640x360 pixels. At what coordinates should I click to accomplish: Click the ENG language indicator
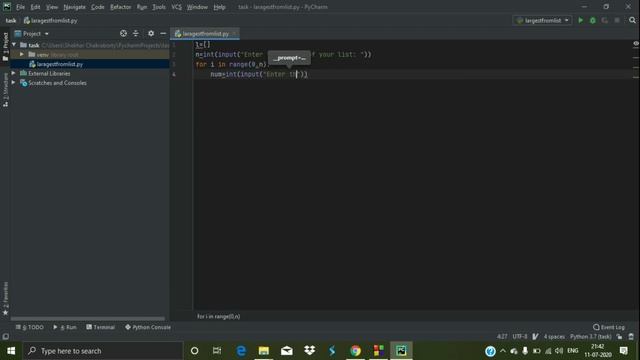[x=573, y=351]
